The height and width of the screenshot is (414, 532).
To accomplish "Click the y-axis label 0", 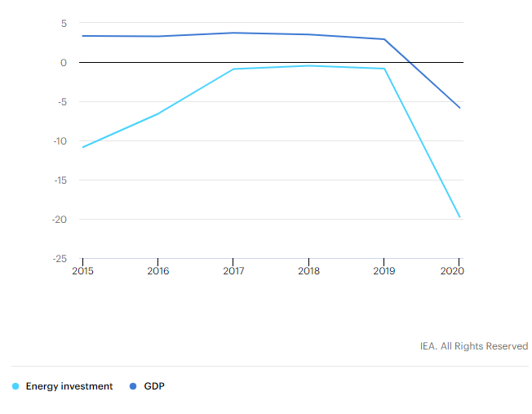I will [63, 62].
